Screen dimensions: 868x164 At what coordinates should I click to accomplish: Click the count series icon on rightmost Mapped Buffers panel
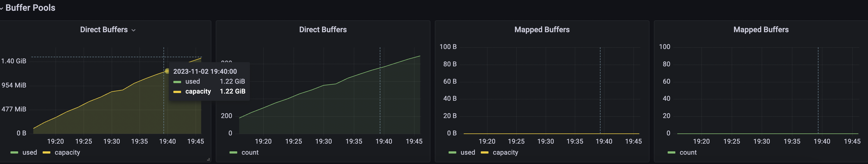tap(672, 152)
